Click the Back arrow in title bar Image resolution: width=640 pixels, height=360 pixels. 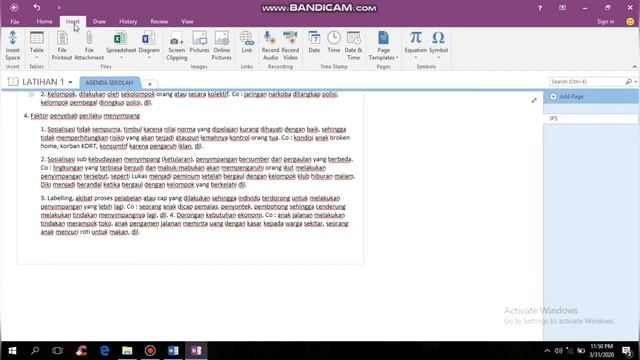click(14, 7)
